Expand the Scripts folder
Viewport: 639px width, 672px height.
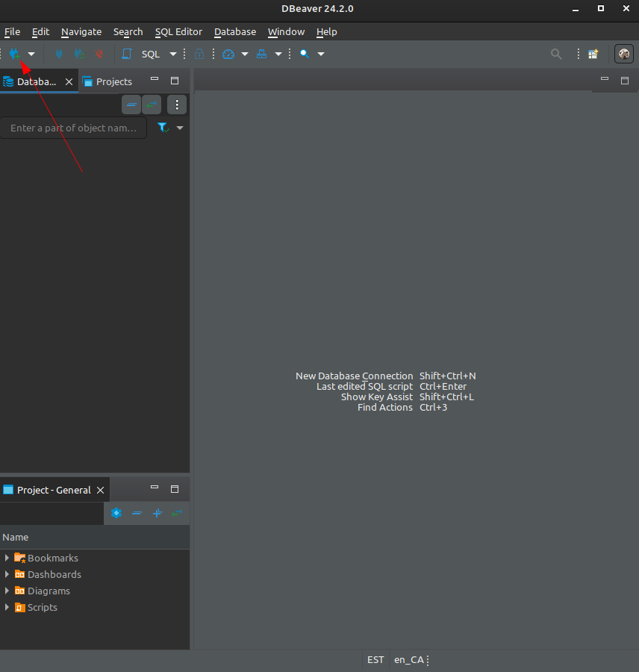7,607
